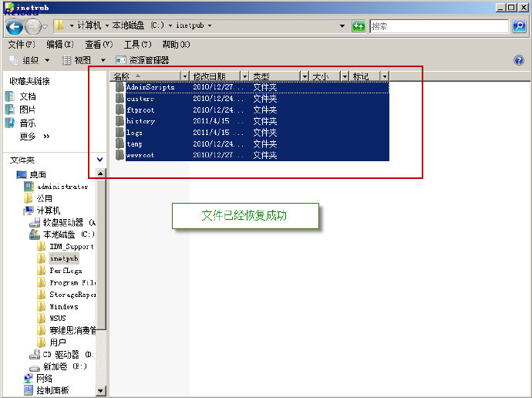Image resolution: width=532 pixels, height=398 pixels.
Task: Open recent pages dropdown beside the forward arrow
Action: tap(45, 26)
